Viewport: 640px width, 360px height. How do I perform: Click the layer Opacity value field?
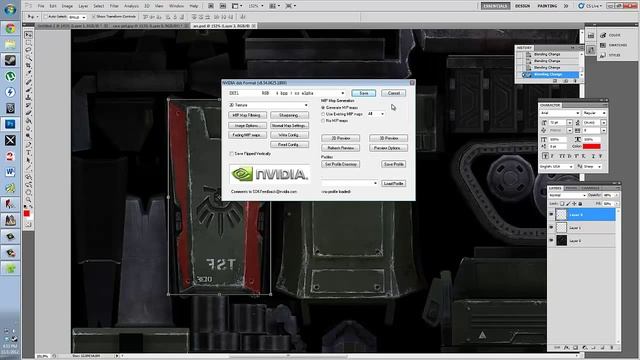pyautogui.click(x=608, y=196)
